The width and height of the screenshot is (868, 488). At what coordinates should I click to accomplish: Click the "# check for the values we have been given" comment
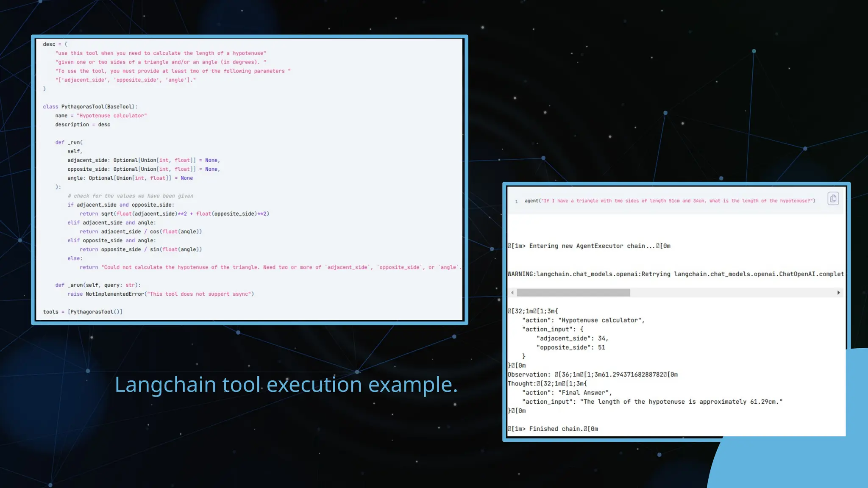coord(131,196)
